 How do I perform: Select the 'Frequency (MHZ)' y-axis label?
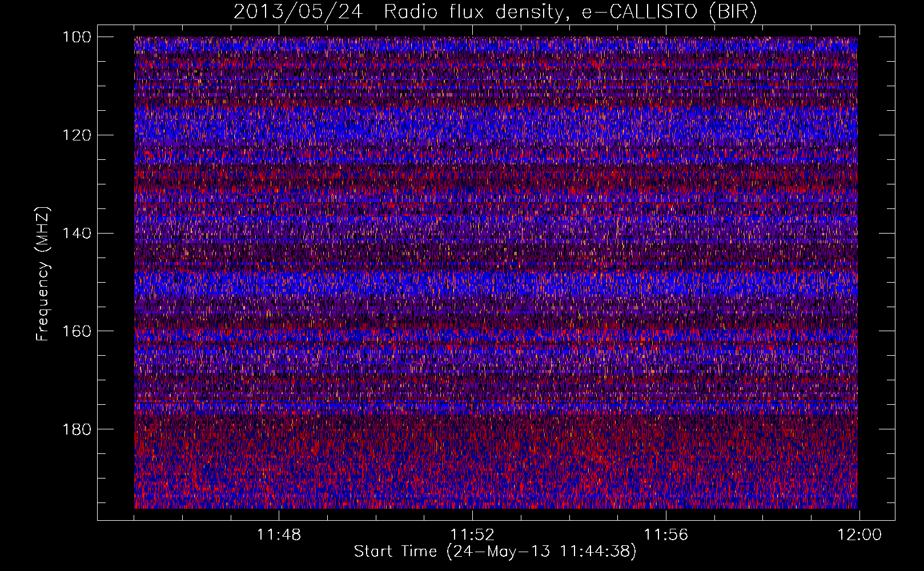(43, 274)
